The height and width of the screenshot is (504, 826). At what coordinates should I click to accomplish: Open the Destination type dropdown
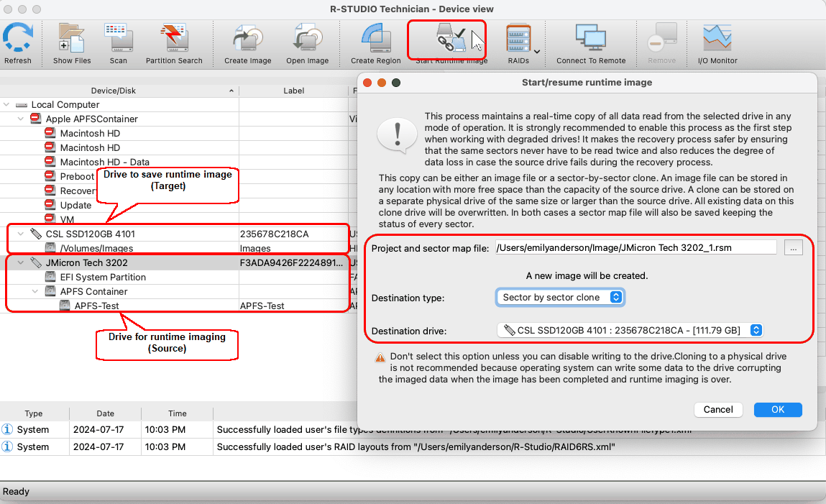click(x=560, y=298)
